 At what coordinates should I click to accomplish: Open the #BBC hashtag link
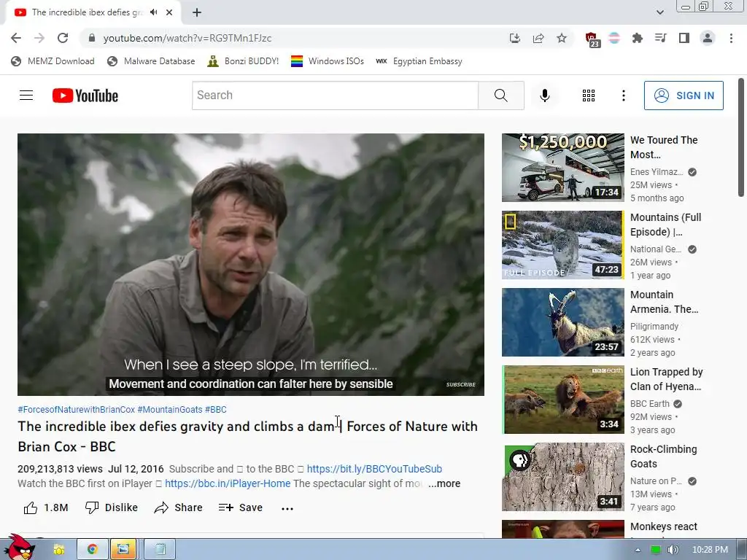pos(215,410)
